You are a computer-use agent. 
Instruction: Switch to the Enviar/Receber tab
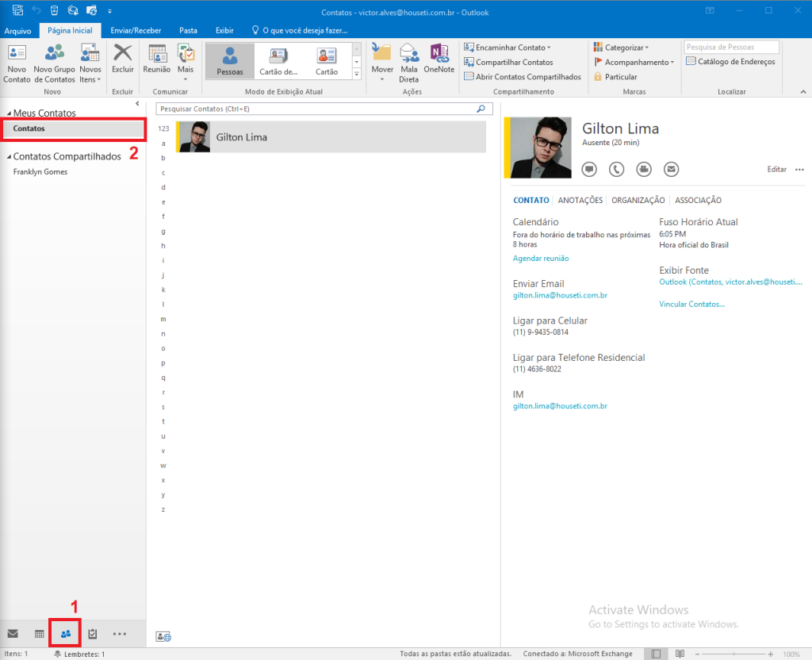pyautogui.click(x=136, y=31)
